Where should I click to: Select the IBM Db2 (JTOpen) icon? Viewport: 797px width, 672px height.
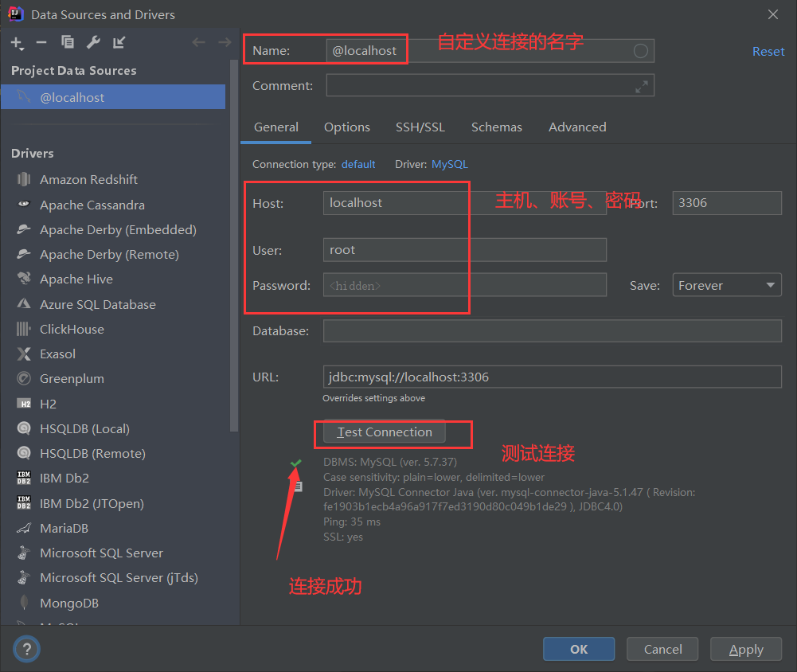pos(23,502)
